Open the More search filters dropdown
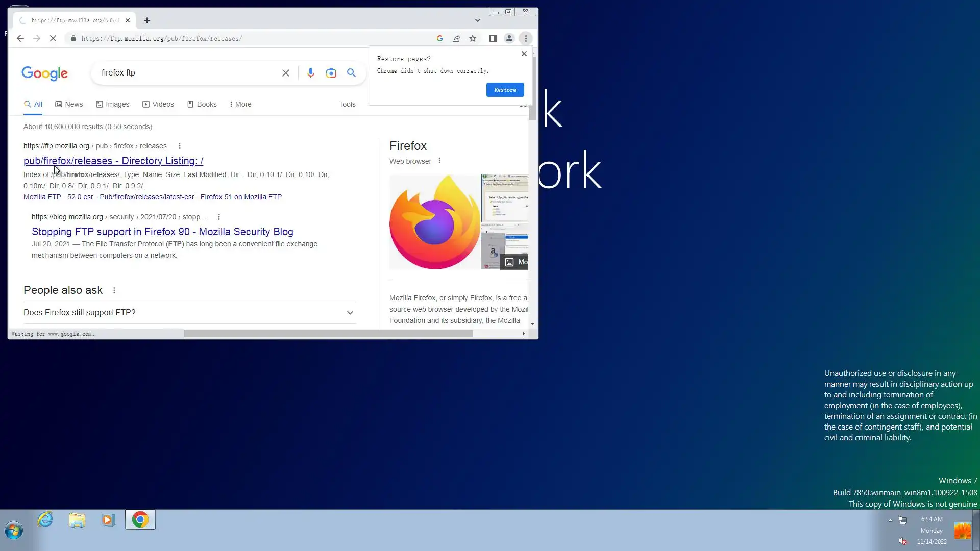This screenshot has width=980, height=551. 240,104
